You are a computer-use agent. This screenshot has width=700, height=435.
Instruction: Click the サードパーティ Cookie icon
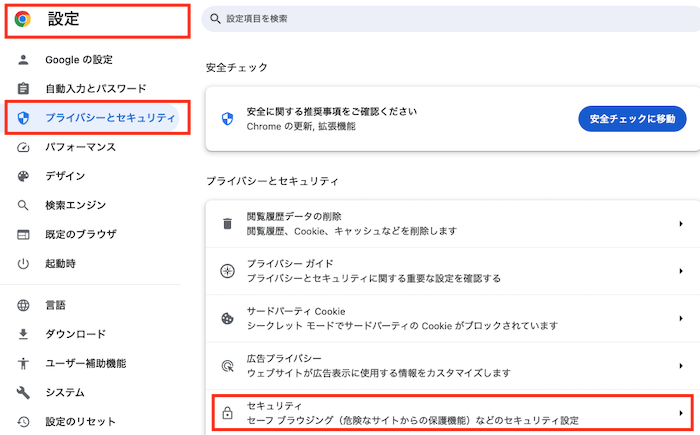[x=227, y=318]
